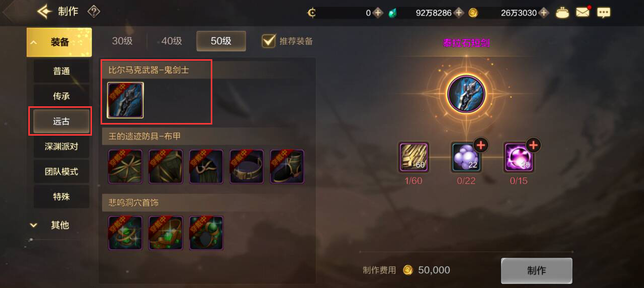Select the 鬼剑士 weapon icon in 比尔马克武器

tap(125, 100)
